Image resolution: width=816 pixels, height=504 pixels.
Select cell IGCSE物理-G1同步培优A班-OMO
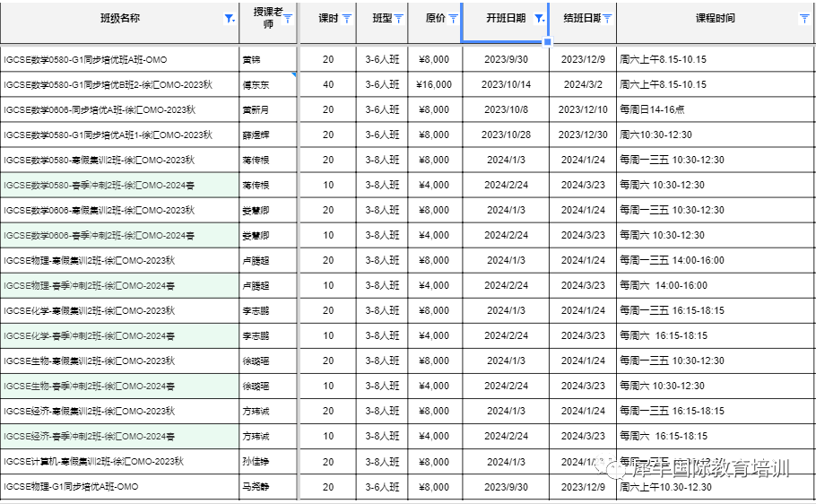[119, 486]
